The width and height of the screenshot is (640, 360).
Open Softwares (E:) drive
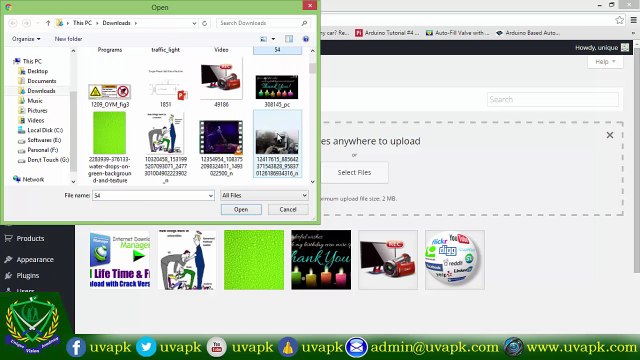coord(40,140)
